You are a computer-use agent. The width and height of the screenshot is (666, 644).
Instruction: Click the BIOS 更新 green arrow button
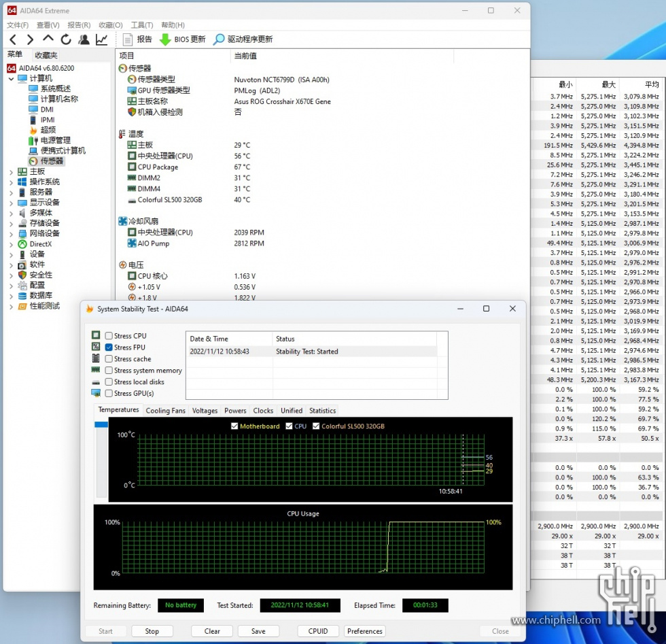tap(182, 39)
